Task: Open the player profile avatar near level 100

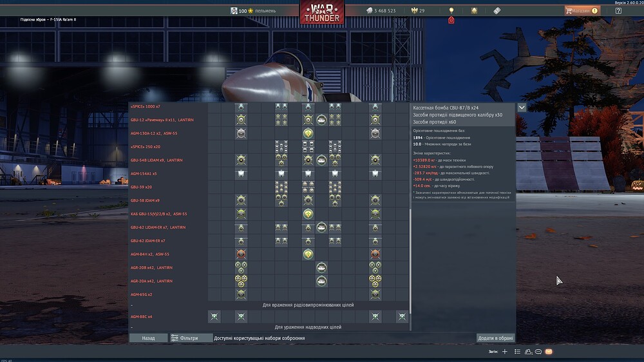Action: (x=234, y=11)
